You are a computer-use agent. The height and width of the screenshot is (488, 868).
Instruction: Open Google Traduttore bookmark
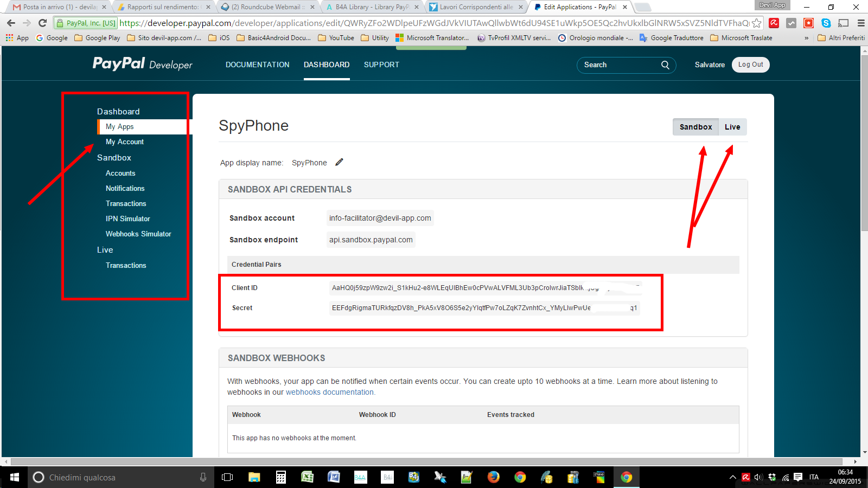[672, 38]
